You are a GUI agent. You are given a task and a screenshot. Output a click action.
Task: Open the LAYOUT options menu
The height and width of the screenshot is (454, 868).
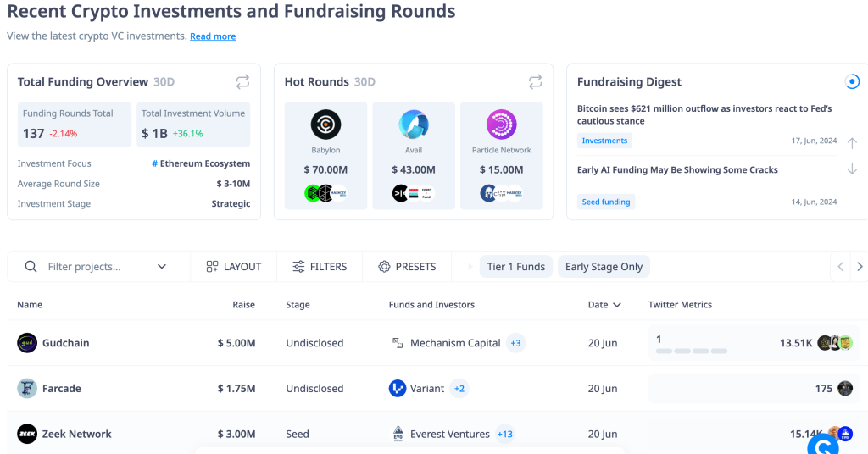coord(234,267)
